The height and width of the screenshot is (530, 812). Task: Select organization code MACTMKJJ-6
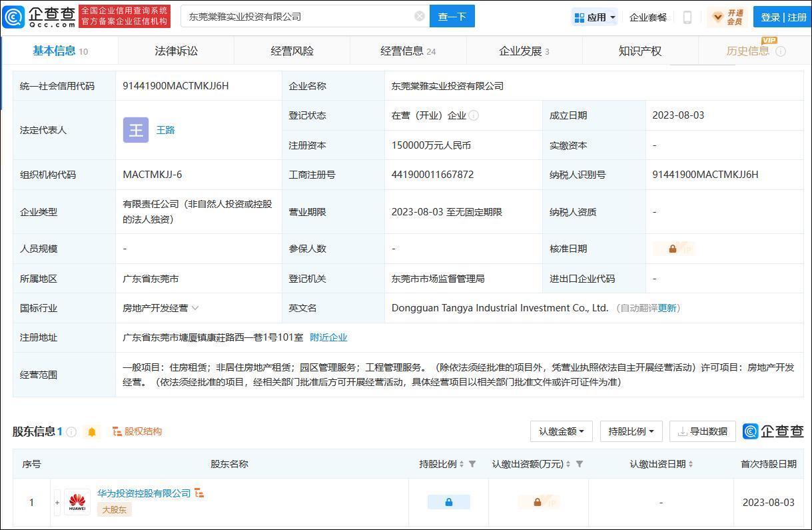point(153,175)
